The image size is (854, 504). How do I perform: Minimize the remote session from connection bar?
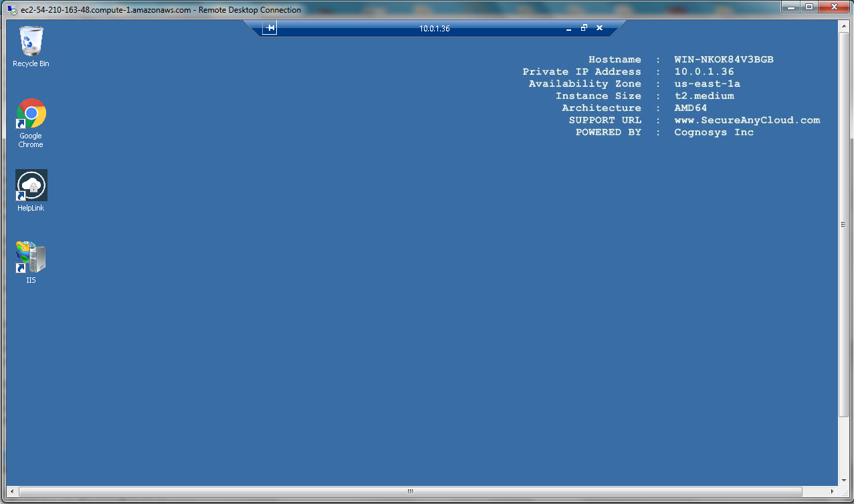(568, 28)
